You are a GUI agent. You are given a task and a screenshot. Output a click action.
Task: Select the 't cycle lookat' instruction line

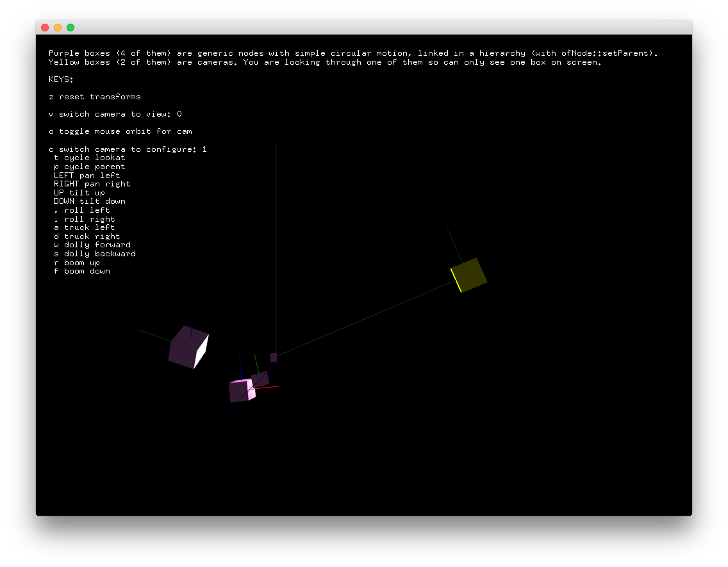pos(89,157)
